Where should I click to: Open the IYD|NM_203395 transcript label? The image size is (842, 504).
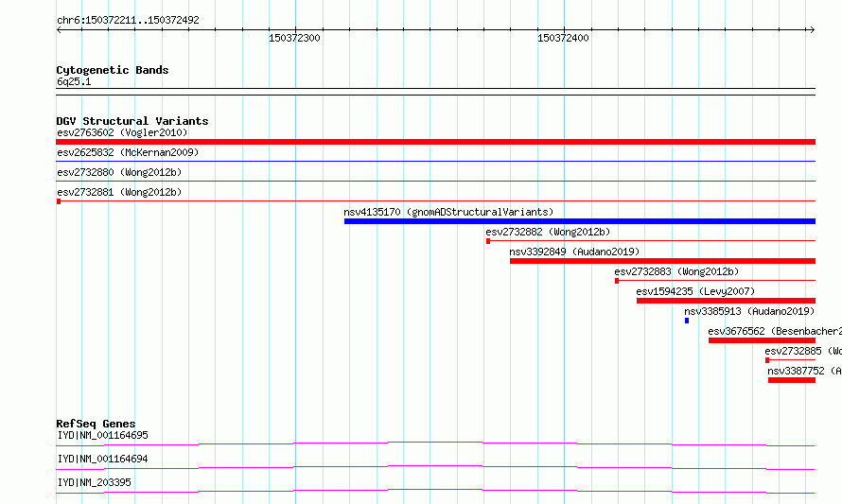coord(94,482)
